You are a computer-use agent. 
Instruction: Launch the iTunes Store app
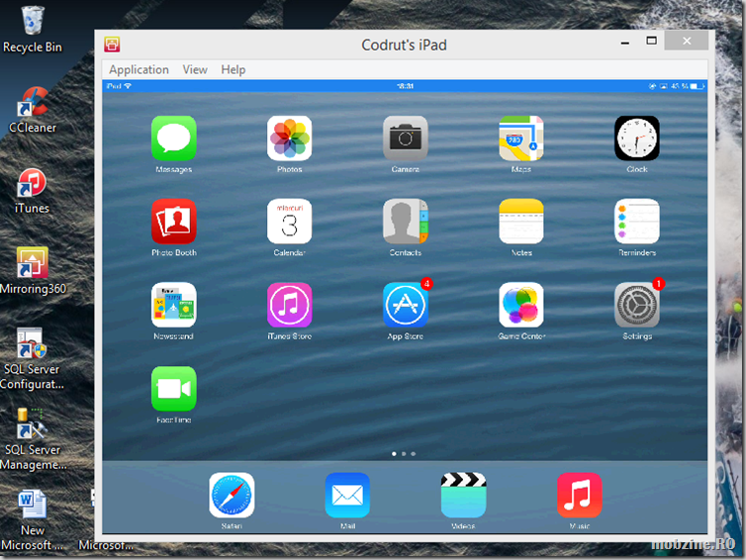[x=289, y=305]
